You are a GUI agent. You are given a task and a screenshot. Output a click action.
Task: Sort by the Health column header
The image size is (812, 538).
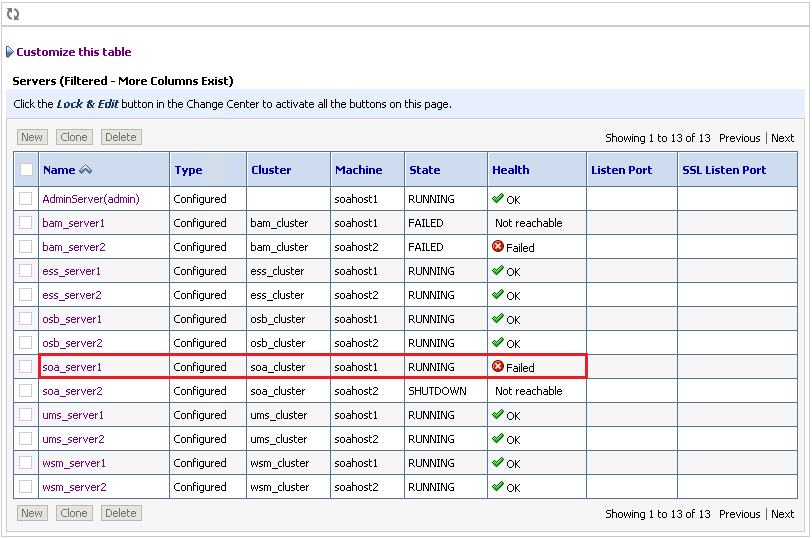click(x=510, y=170)
